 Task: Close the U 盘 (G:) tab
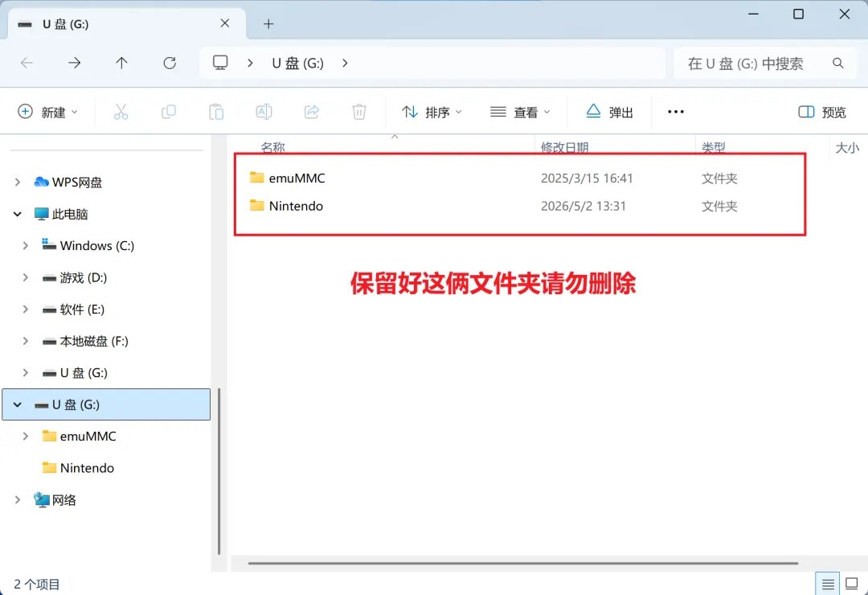coord(225,23)
